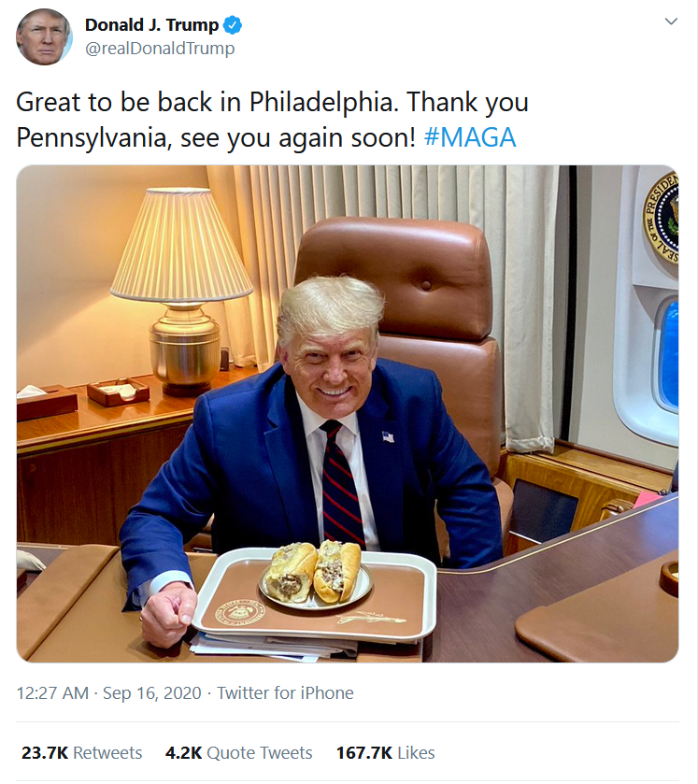Click the tissue box beside the lamp
The height and width of the screenshot is (784, 698).
point(46,401)
